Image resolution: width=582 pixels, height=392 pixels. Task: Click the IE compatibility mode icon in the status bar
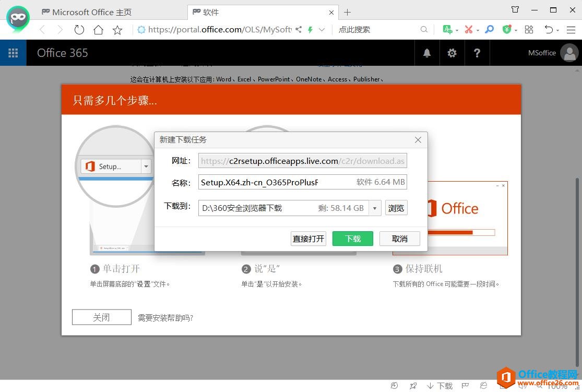point(483,386)
